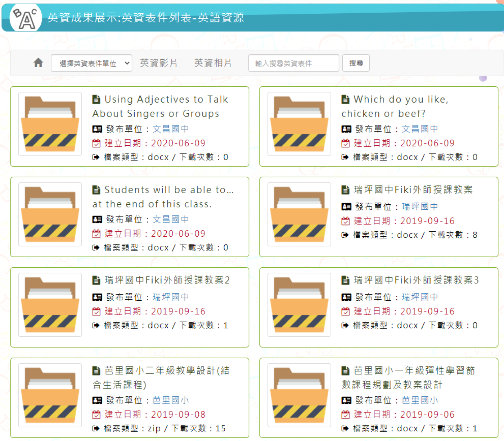This screenshot has width=504, height=441.
Task: Click folder icon for Which do you like
Action: [x=299, y=124]
